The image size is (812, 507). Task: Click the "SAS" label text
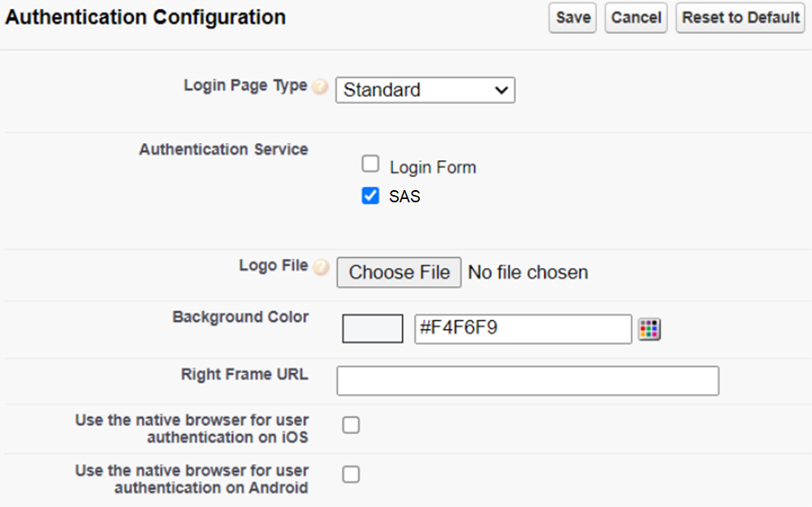point(404,197)
